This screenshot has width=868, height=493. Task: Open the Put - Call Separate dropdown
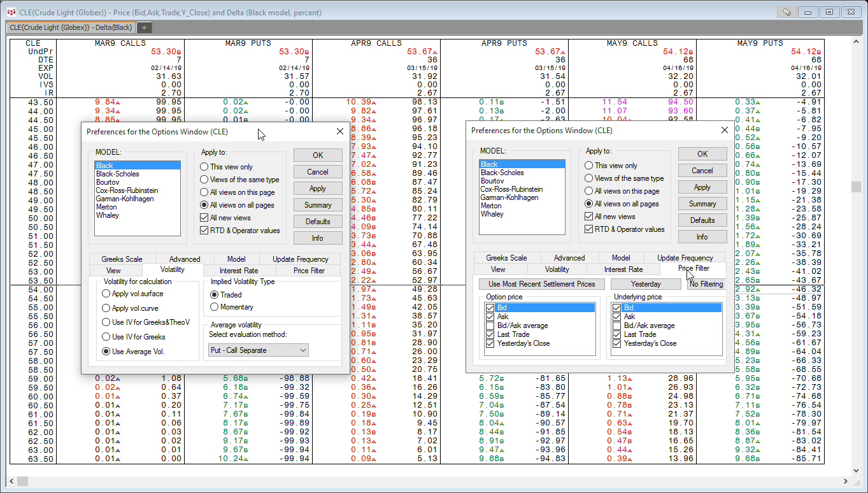[259, 350]
